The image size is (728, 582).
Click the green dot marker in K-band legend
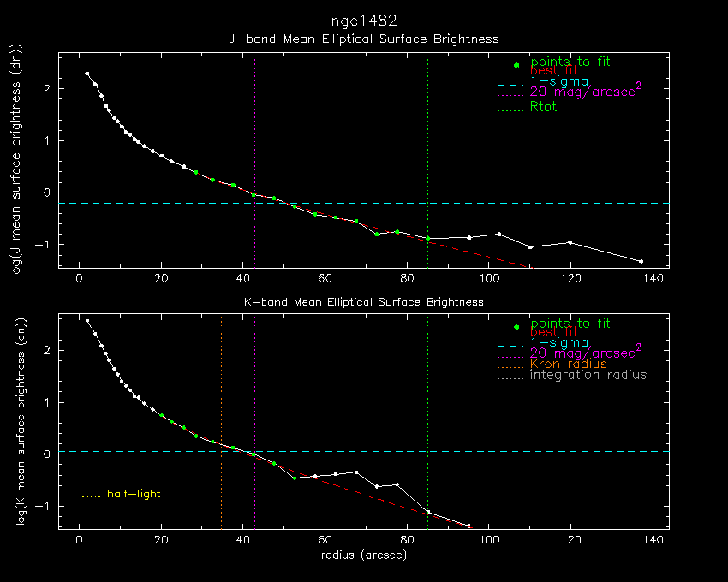[516, 327]
